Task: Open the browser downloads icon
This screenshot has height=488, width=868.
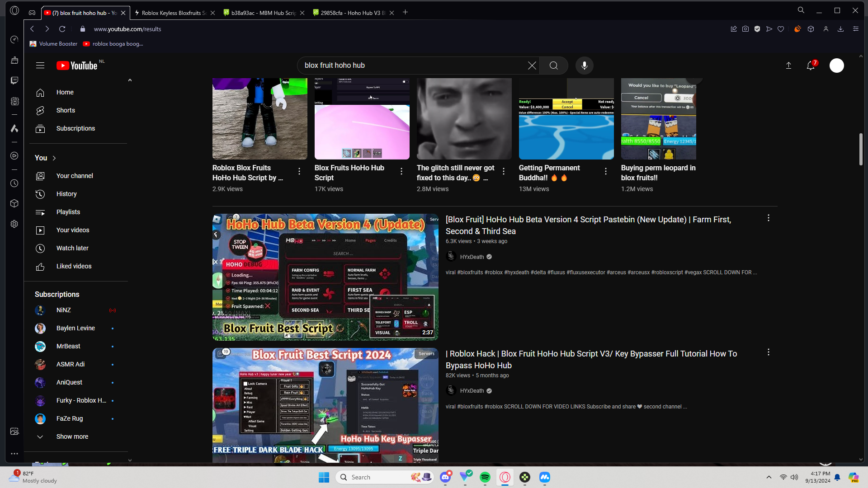Action: click(840, 29)
